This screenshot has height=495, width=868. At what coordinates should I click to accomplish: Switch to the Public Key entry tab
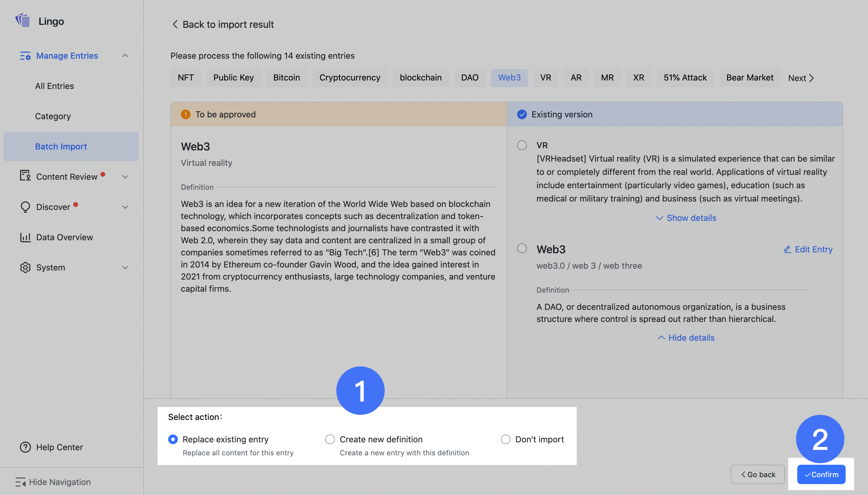click(x=233, y=78)
